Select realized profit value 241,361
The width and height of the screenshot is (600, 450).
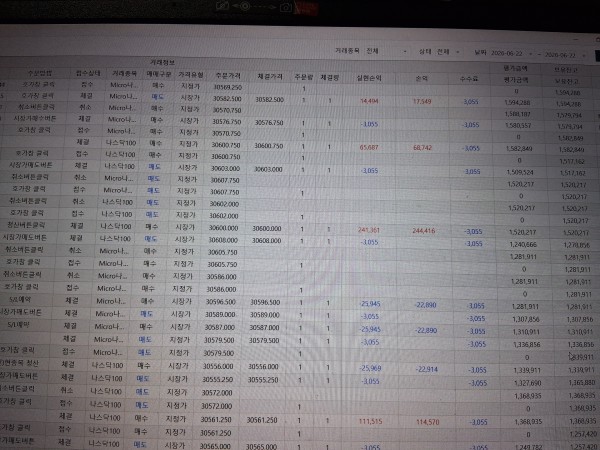(x=369, y=230)
